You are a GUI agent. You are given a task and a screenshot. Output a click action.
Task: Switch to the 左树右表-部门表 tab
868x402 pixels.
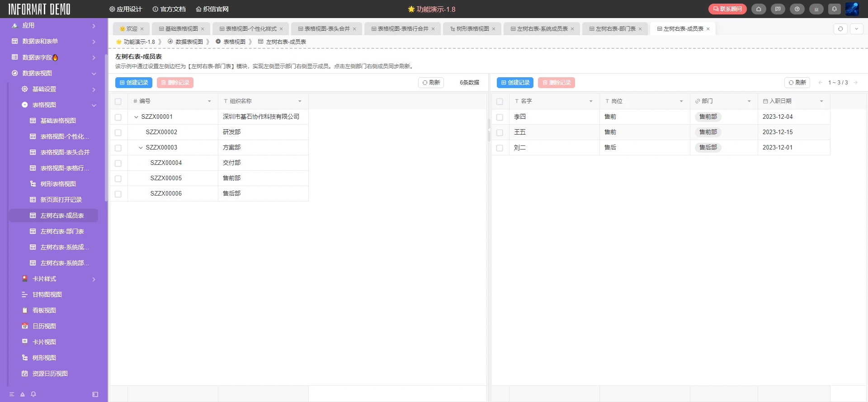coord(615,29)
